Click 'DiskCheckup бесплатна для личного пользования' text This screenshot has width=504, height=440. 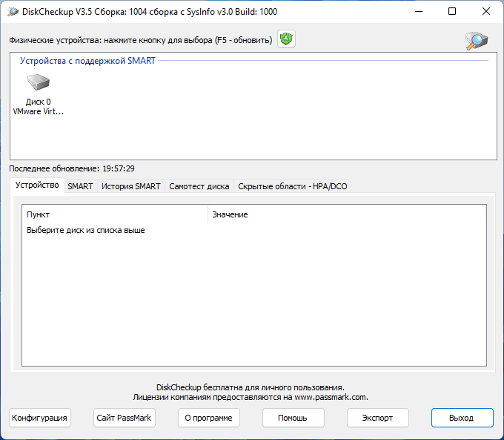pos(251,387)
